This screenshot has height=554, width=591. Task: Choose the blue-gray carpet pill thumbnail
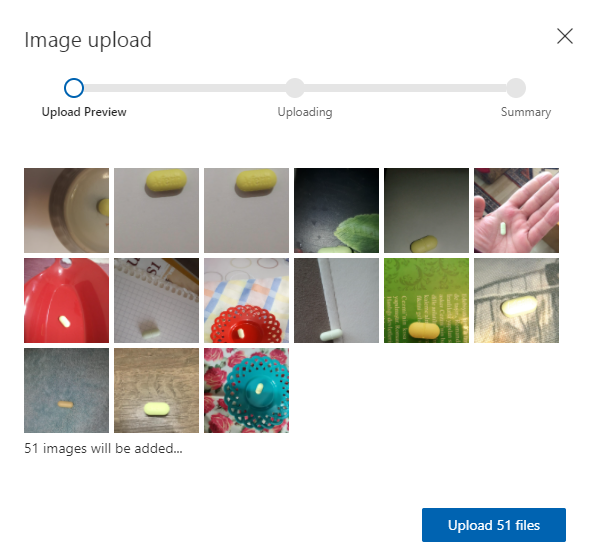[x=66, y=390]
